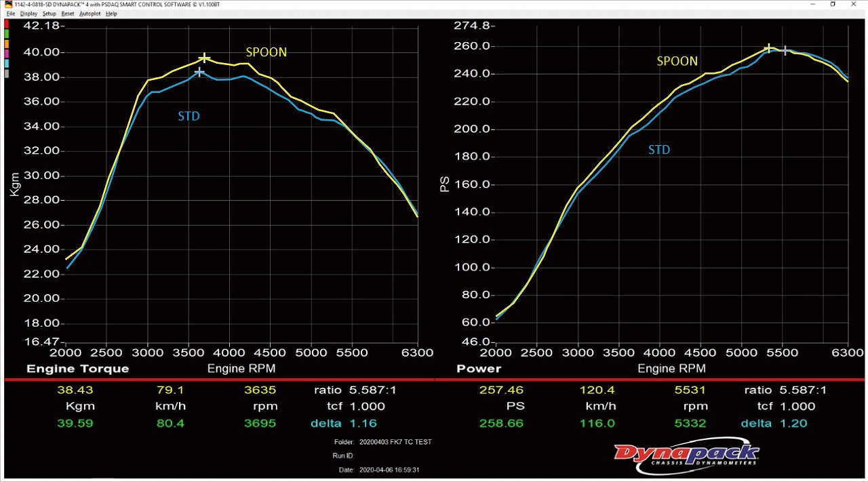Click the STD torque peak cross marker

pos(199,72)
